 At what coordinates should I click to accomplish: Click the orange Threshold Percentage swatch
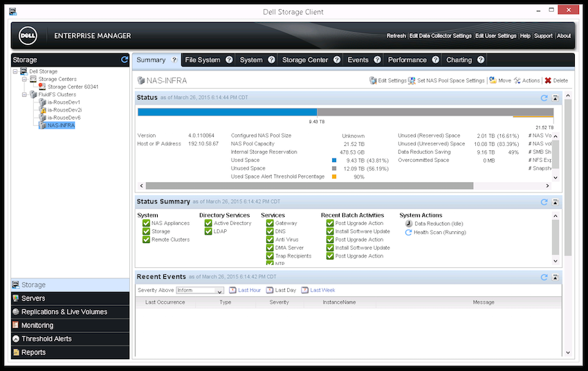point(333,177)
